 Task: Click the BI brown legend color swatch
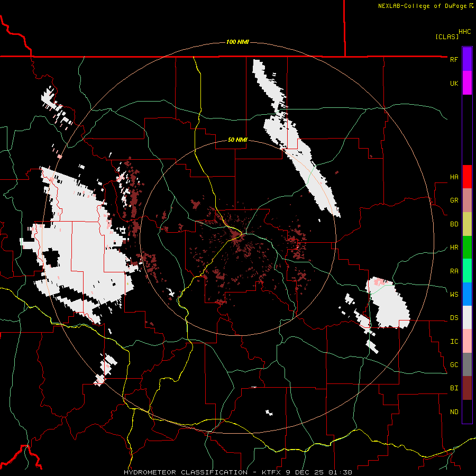click(467, 388)
